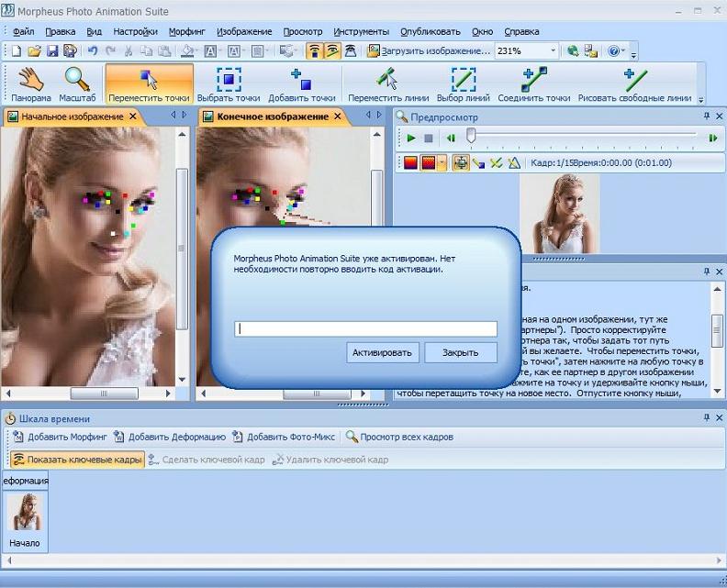
Task: Open the Морфинг menu
Action: (x=187, y=31)
